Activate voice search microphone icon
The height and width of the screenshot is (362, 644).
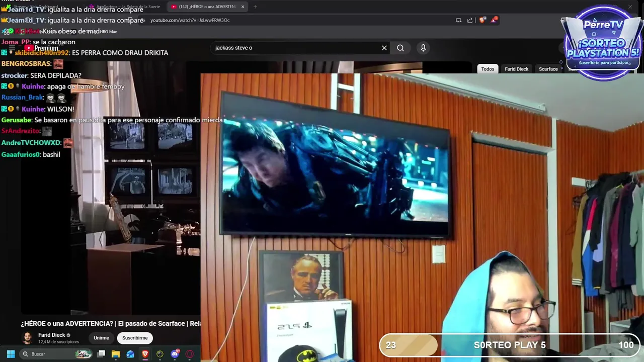coord(423,48)
